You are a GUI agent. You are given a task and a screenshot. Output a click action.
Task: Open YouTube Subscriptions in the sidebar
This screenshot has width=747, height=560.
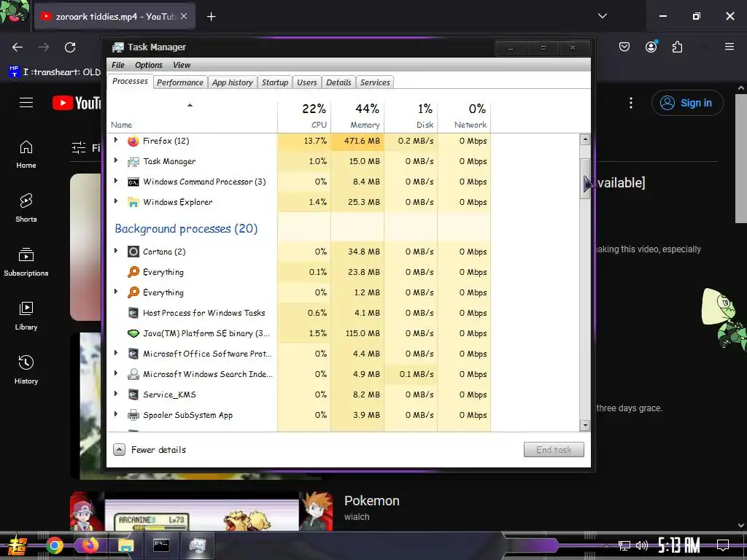pyautogui.click(x=26, y=262)
